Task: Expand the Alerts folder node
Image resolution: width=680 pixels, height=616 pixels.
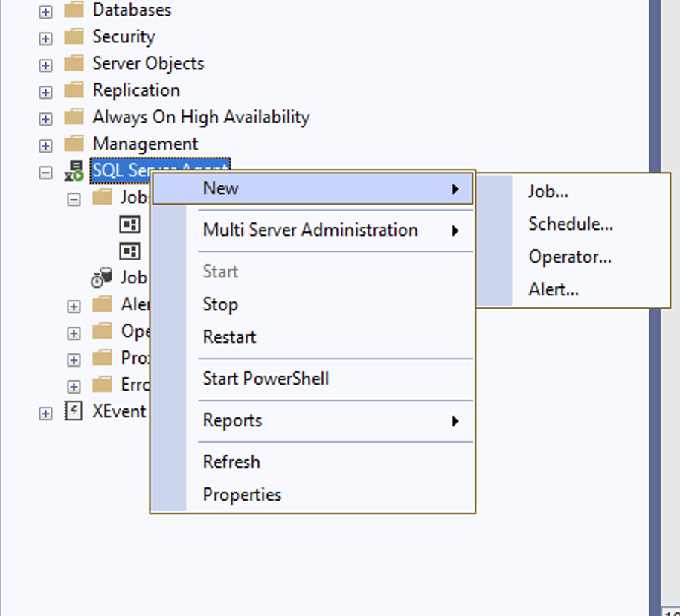Action: (74, 307)
